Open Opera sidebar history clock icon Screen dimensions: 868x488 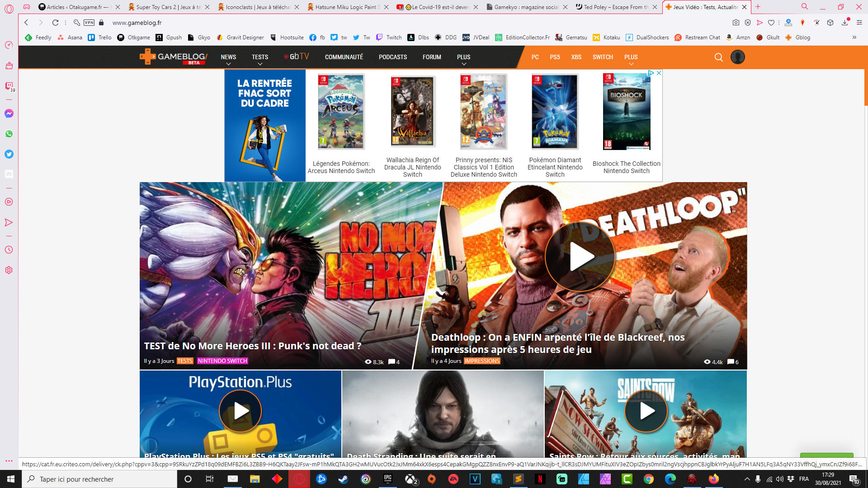pos(9,250)
